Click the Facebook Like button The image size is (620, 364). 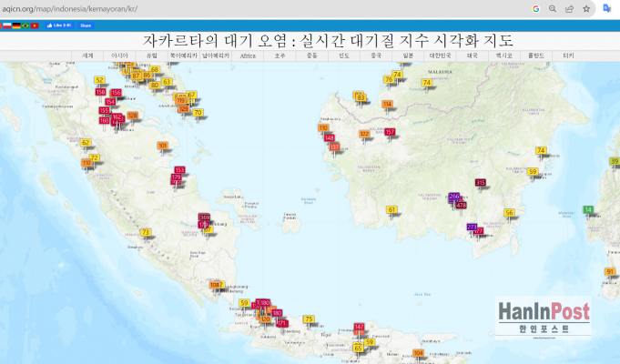(x=58, y=25)
